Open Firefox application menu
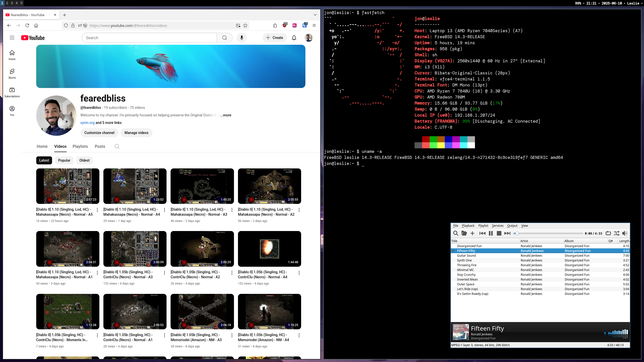 [x=314, y=25]
